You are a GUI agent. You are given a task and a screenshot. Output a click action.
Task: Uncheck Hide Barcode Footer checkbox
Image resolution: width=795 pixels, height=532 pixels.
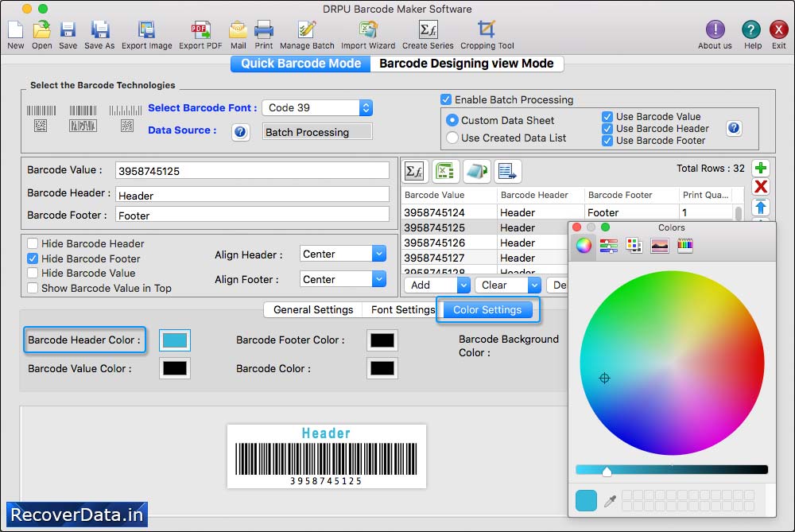(33, 258)
